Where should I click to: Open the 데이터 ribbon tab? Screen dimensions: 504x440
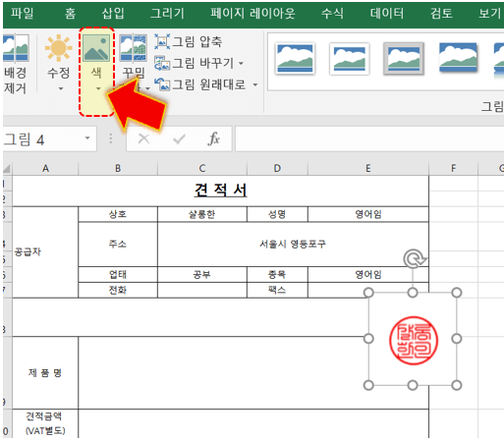tap(387, 14)
